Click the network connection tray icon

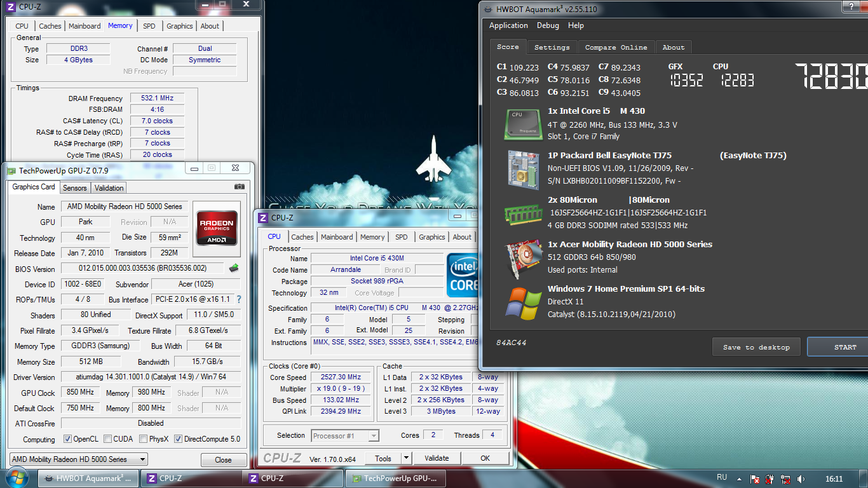785,478
